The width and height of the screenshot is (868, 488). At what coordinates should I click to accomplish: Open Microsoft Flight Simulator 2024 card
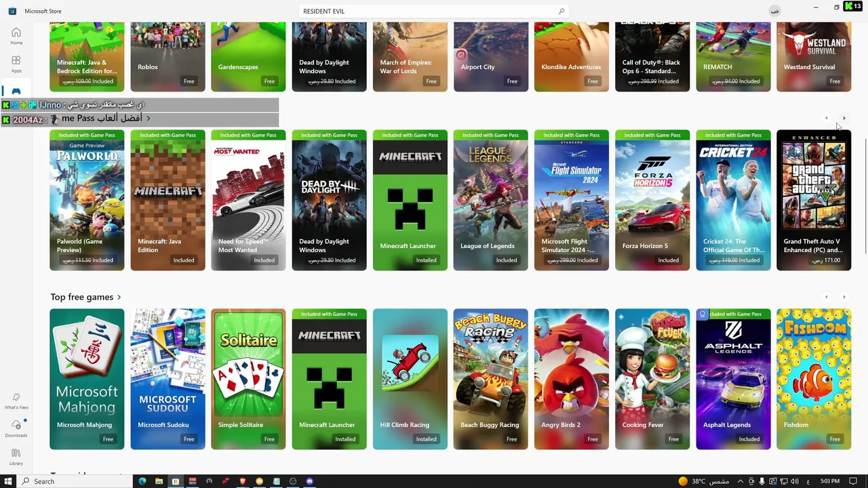point(571,200)
